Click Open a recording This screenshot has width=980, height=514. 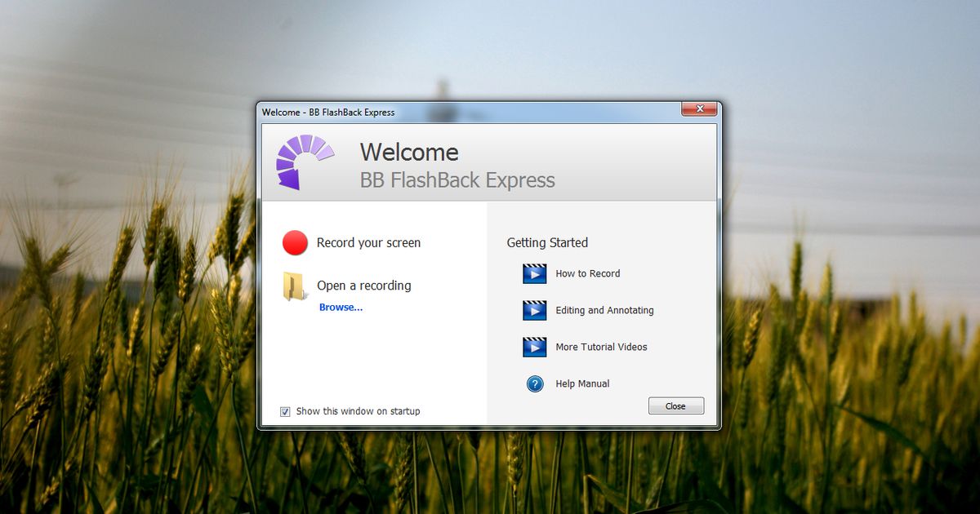pyautogui.click(x=363, y=286)
